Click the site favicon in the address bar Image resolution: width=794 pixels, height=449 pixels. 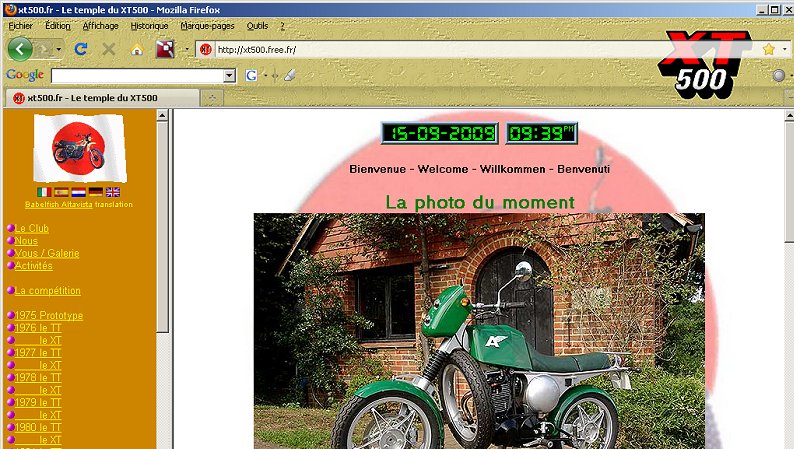pos(206,49)
